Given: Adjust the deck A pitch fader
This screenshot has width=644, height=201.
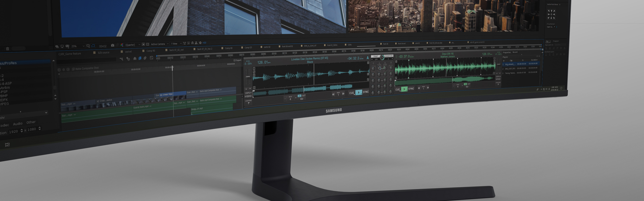Looking at the screenshot, I should pyautogui.click(x=248, y=77).
